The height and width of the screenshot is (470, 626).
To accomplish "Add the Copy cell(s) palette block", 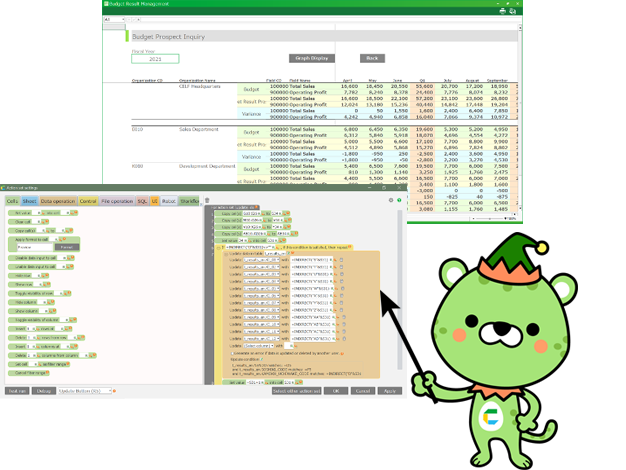I will click(40, 230).
